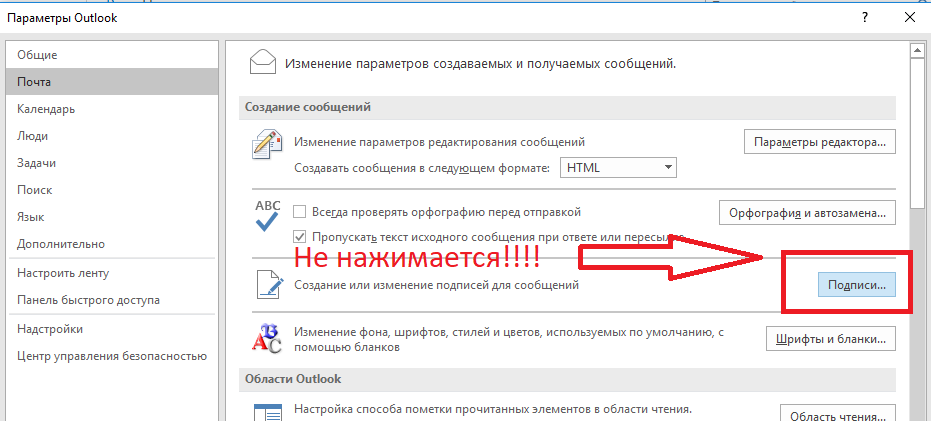931x421 pixels.
Task: Enable always check spelling before sending
Action: (300, 211)
